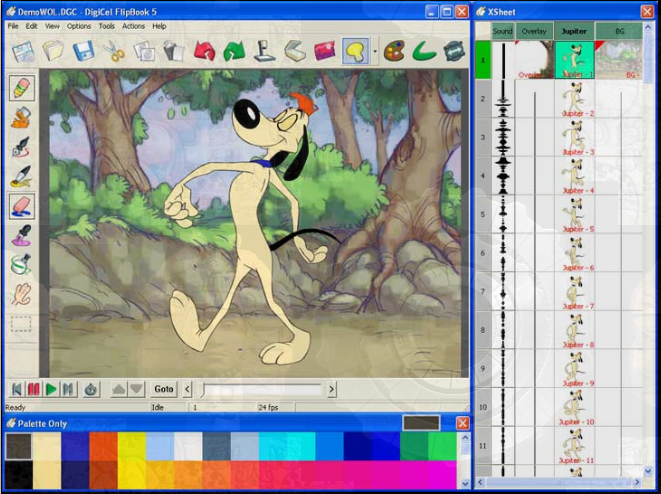The width and height of the screenshot is (661, 494).
Task: Open the Actions menu
Action: coord(133,26)
